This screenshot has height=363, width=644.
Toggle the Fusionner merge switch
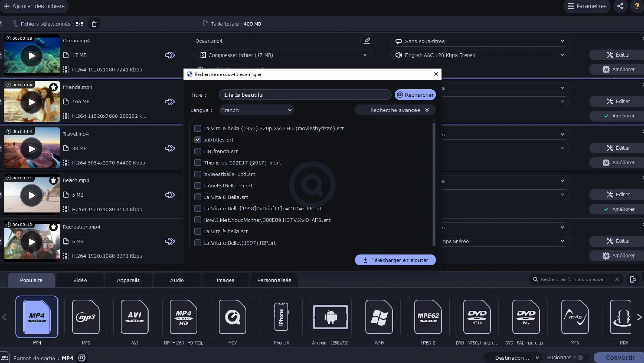[582, 358]
